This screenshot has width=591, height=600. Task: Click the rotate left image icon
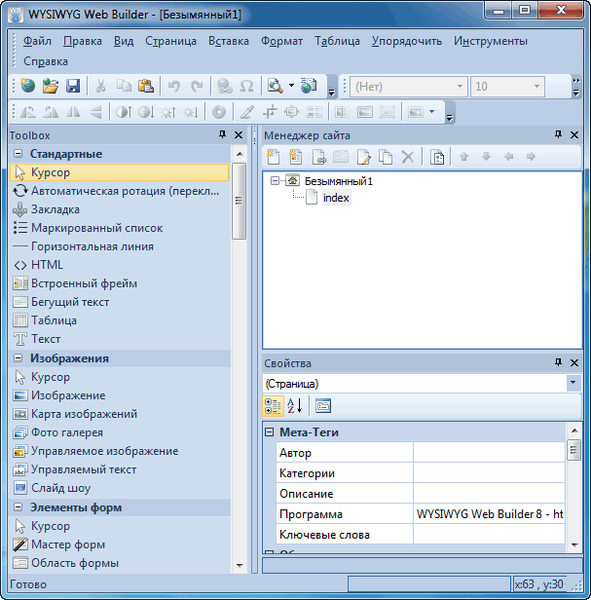pyautogui.click(x=28, y=112)
